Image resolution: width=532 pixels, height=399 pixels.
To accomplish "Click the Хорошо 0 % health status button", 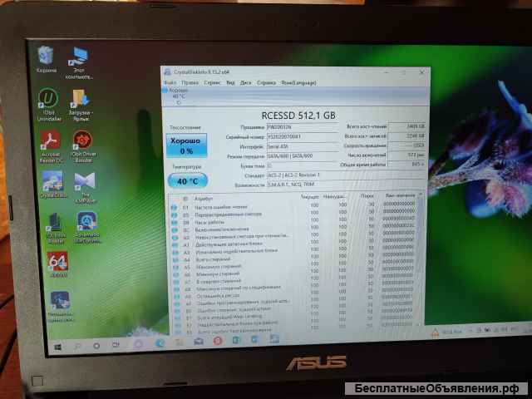I will pyautogui.click(x=186, y=145).
